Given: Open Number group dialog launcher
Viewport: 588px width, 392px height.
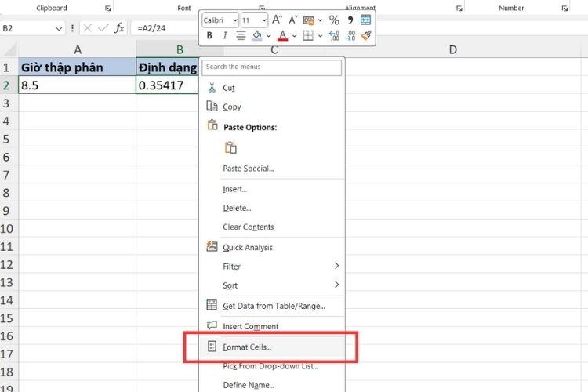Looking at the screenshot, I should [564, 9].
